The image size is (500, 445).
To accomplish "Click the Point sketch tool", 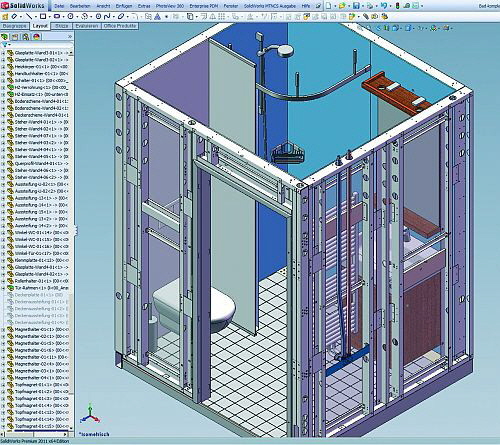I will (x=166, y=17).
